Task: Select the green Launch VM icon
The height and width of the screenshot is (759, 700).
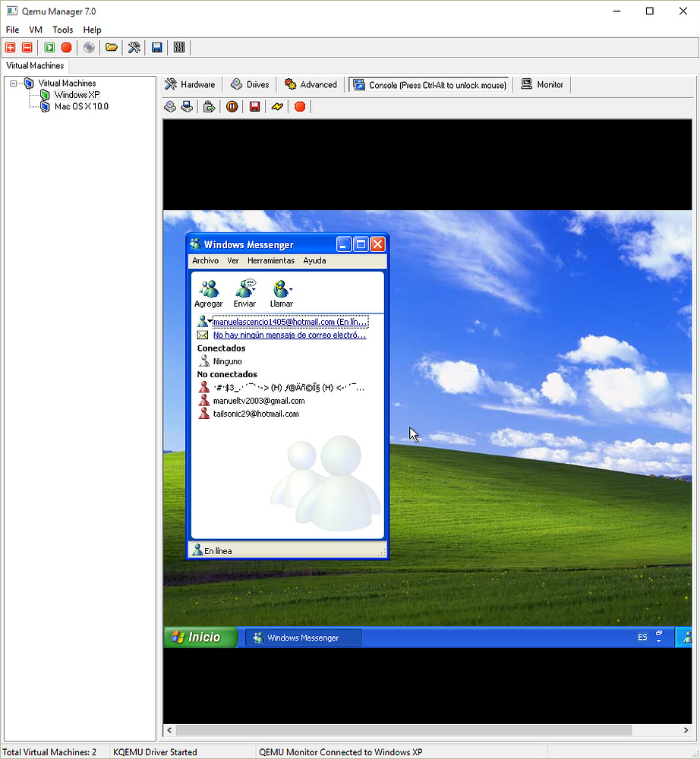Action: point(47,47)
